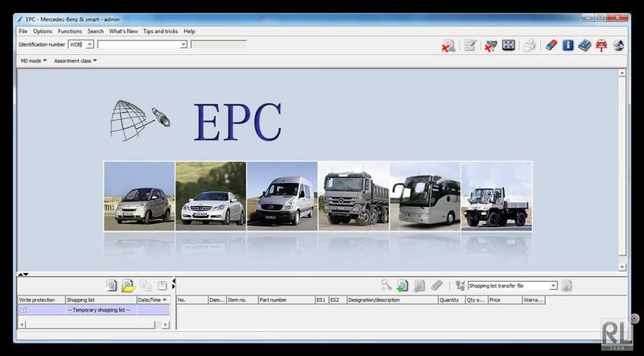
Task: Click the export icon beside transfer file dropdown
Action: (x=567, y=286)
